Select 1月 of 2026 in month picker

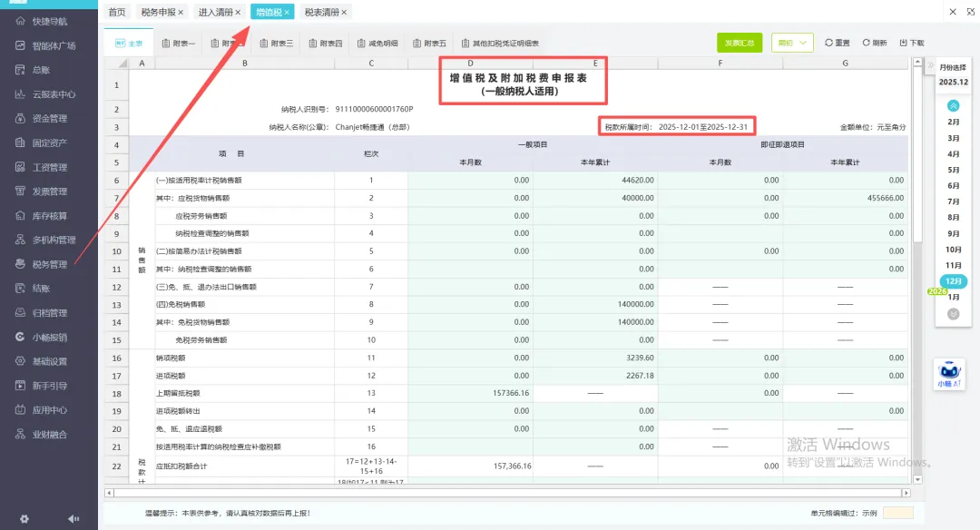pyautogui.click(x=953, y=297)
